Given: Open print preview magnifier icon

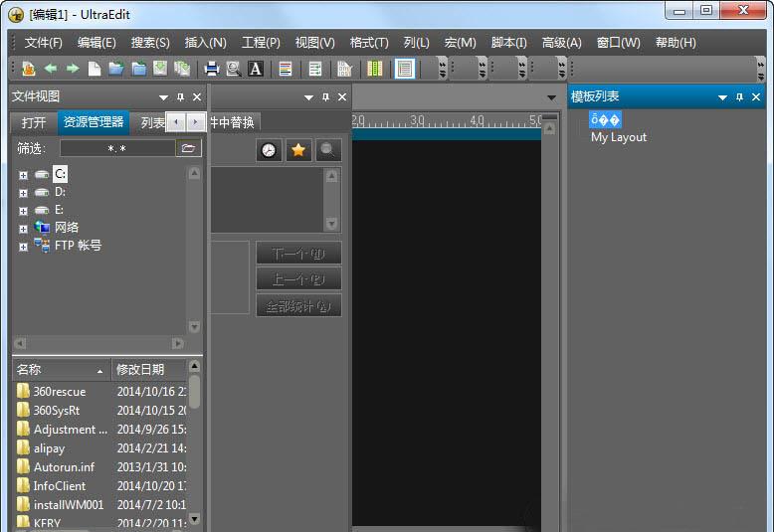Looking at the screenshot, I should pos(234,69).
